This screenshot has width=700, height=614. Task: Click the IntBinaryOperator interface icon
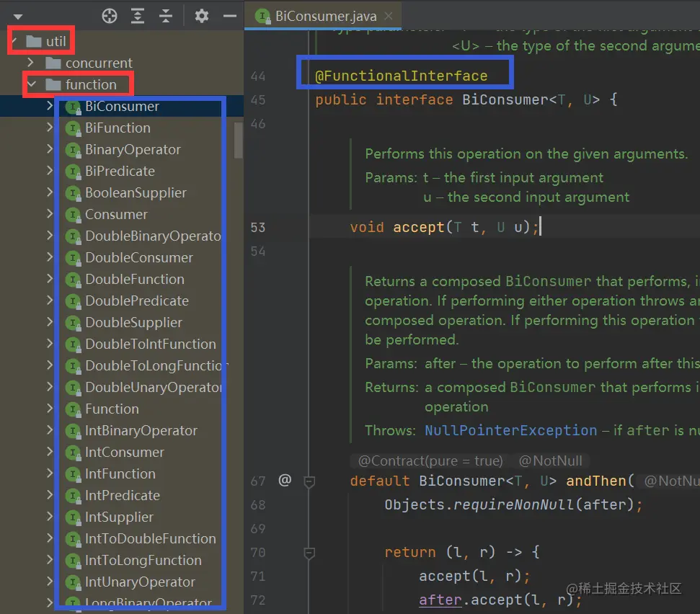(73, 431)
